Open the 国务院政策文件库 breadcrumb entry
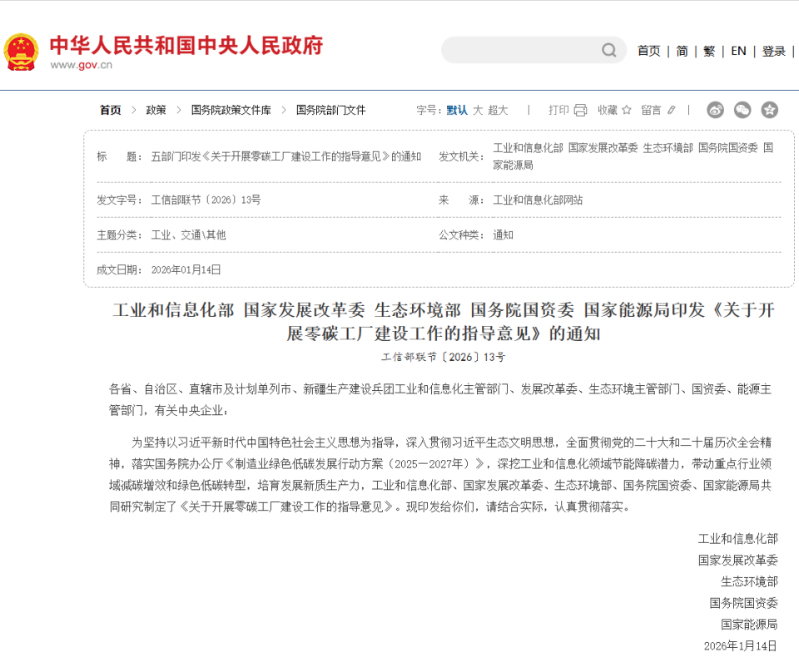Viewport: 799px width, 672px height. pos(230,109)
